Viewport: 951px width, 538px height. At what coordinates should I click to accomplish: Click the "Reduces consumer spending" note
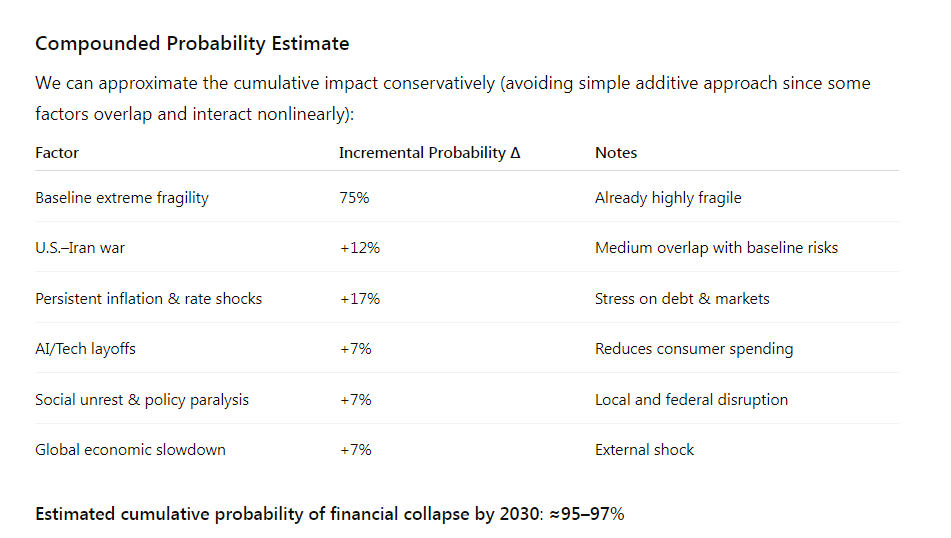pos(694,349)
